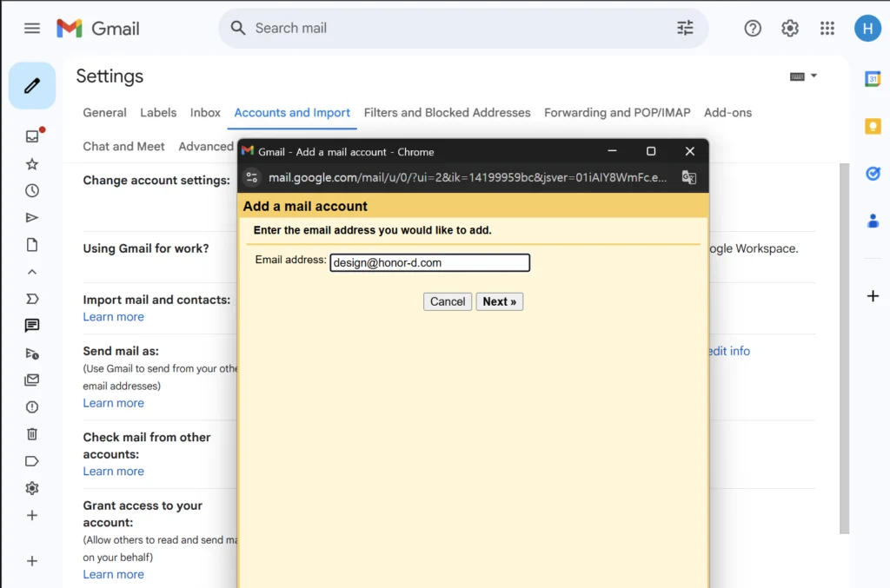The height and width of the screenshot is (588, 890).
Task: Open the account avatar H
Action: (x=867, y=29)
